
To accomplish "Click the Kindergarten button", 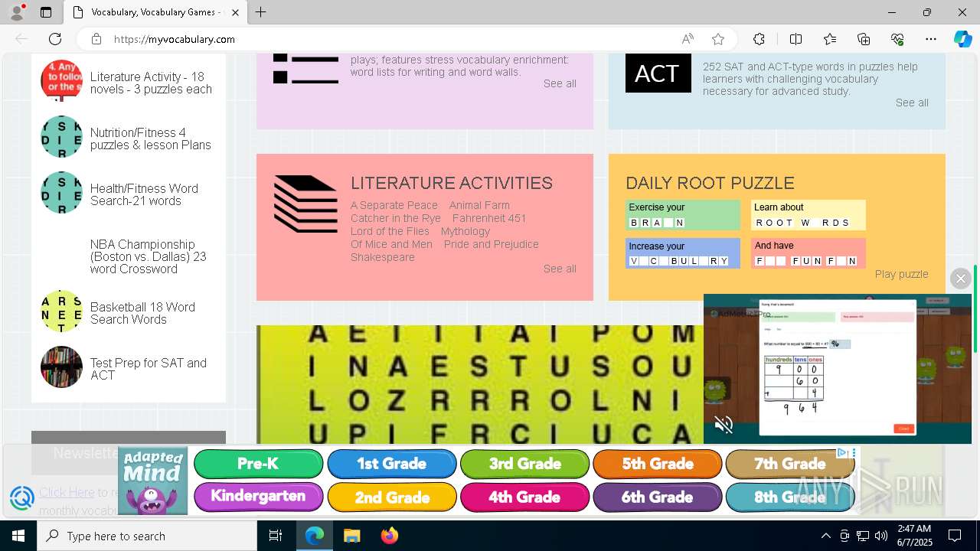I will click(x=259, y=497).
